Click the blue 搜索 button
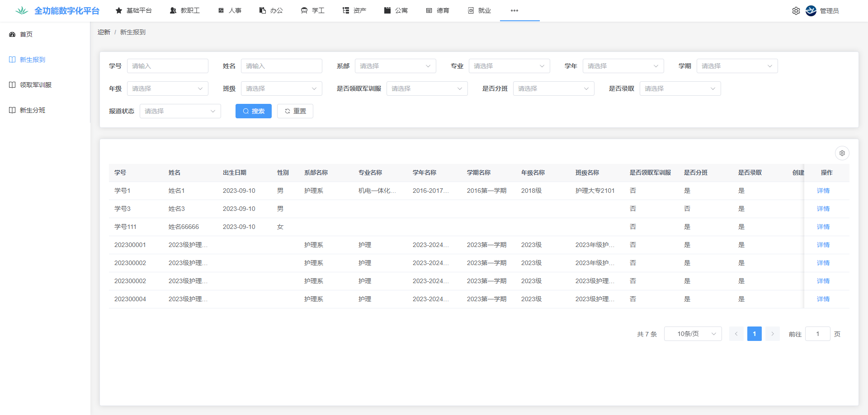The image size is (868, 415). 253,111
